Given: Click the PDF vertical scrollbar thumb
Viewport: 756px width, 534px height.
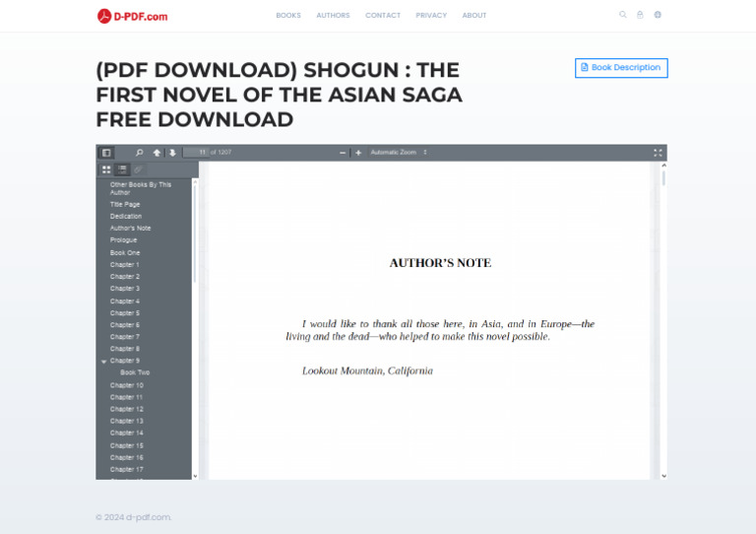Looking at the screenshot, I should pyautogui.click(x=663, y=177).
